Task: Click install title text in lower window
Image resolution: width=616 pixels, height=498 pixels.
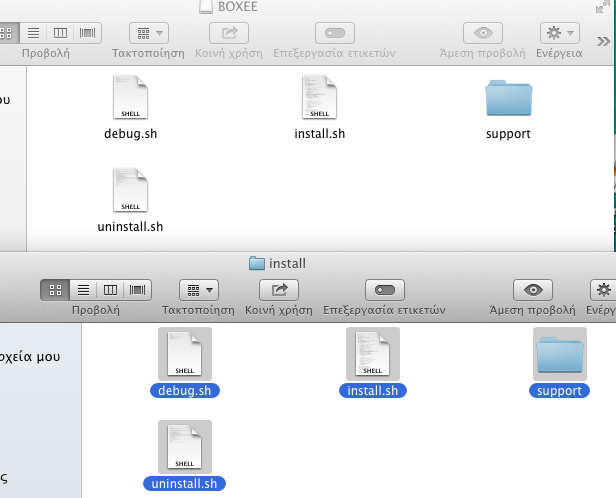Action: 287,264
